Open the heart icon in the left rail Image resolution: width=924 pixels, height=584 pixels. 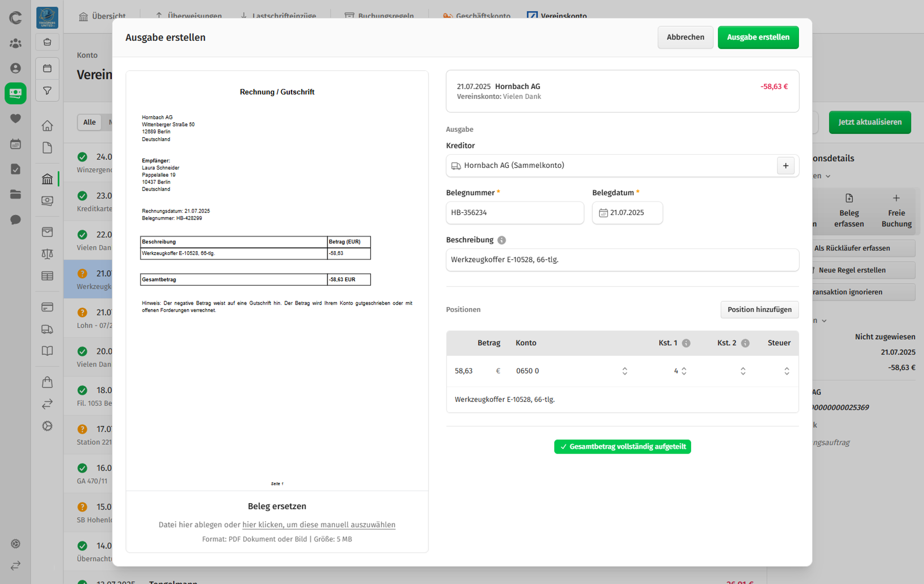click(x=16, y=118)
